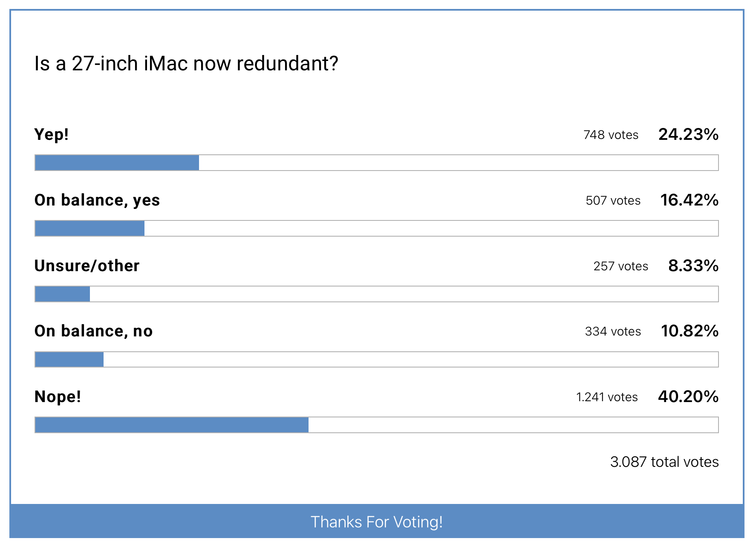Click the 24.23% percentage

pos(688,135)
